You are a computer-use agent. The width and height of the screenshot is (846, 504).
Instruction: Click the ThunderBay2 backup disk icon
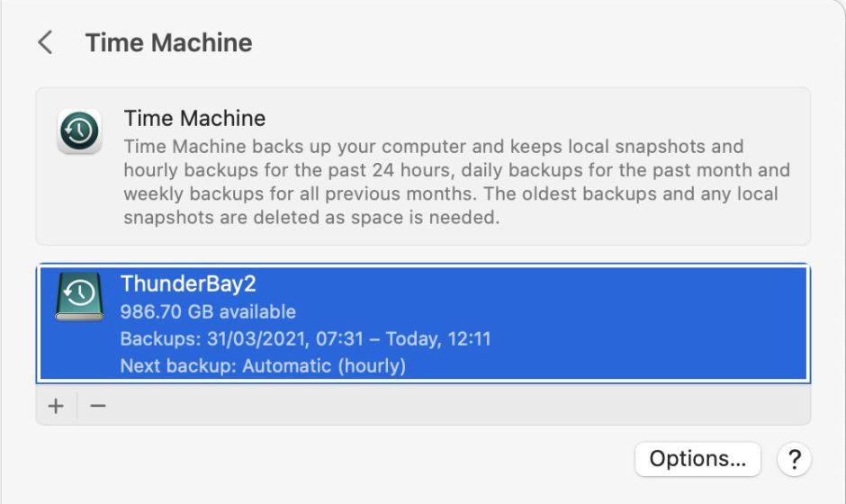point(79,298)
